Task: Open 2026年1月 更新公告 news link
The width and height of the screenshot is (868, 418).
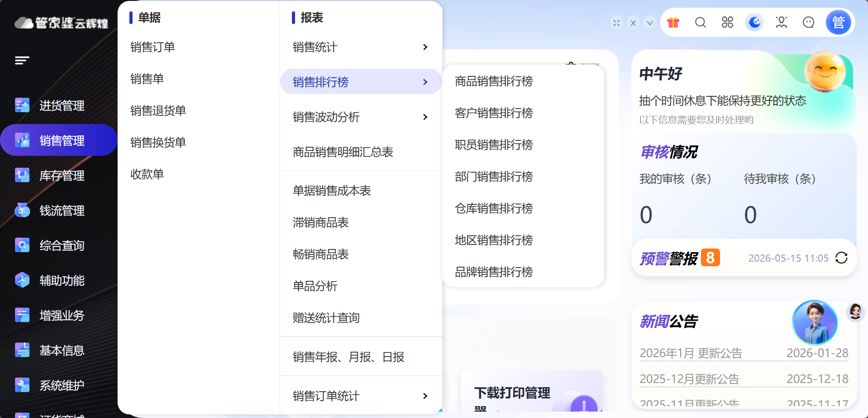Action: (x=691, y=353)
